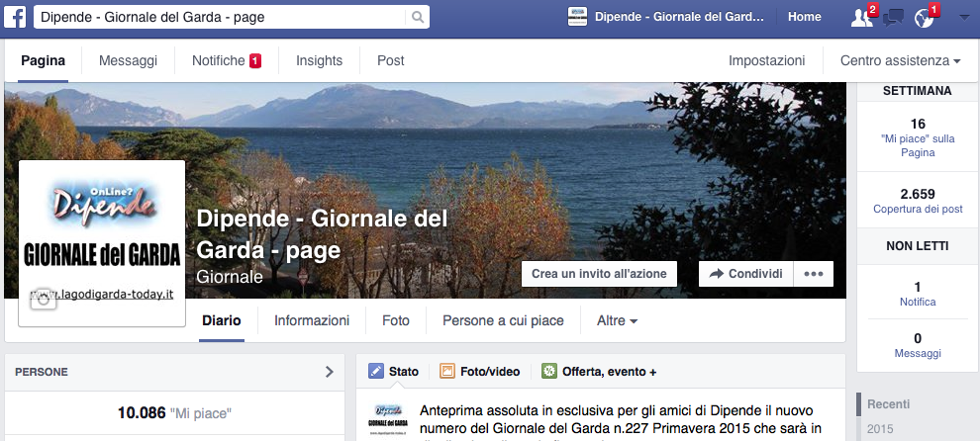This screenshot has width=980, height=441.
Task: Expand the Persone section chevron
Action: [x=330, y=372]
